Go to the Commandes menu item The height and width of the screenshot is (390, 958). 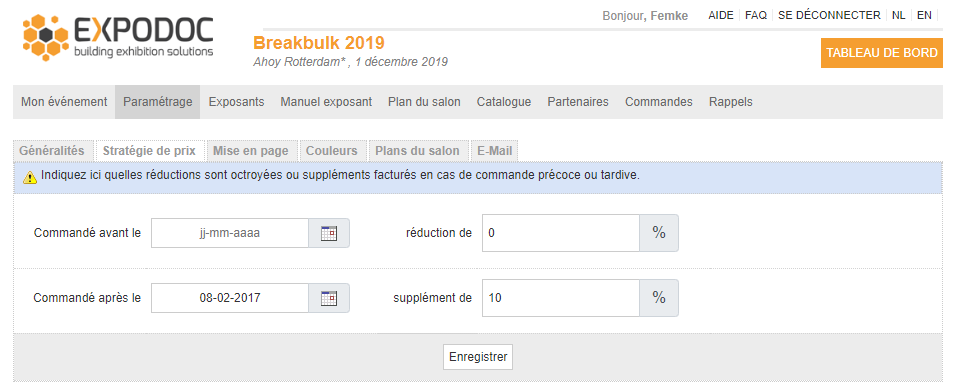coord(659,102)
